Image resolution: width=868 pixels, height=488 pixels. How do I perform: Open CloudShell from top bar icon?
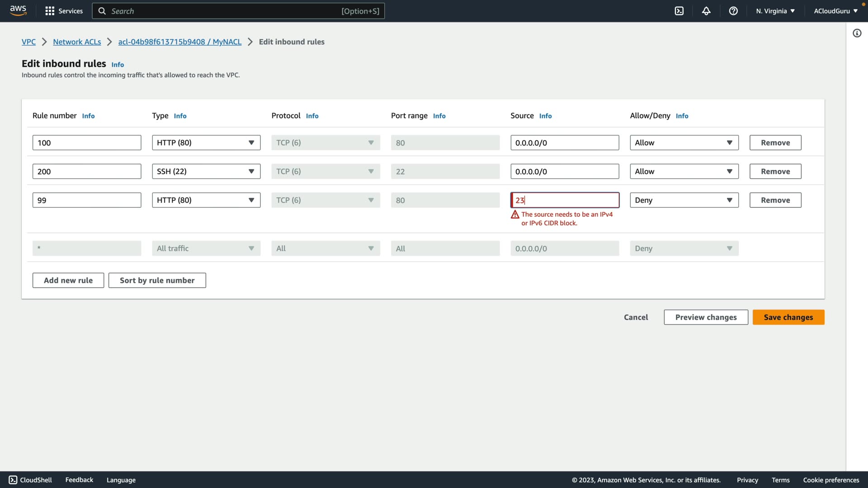tap(679, 11)
